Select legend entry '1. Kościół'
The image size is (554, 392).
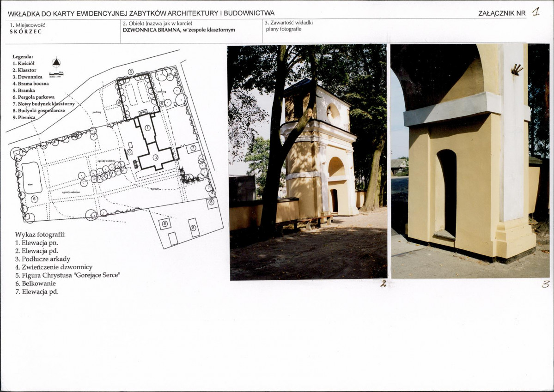23,63
